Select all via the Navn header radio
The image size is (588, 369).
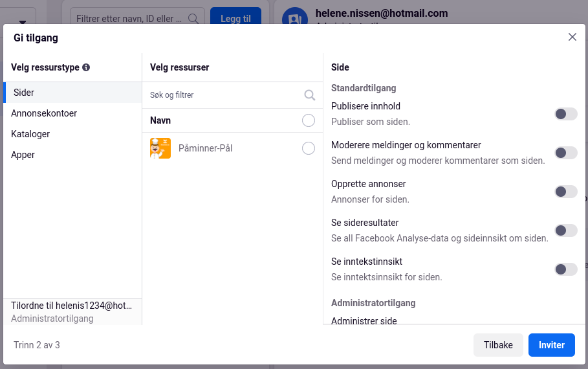click(x=309, y=120)
